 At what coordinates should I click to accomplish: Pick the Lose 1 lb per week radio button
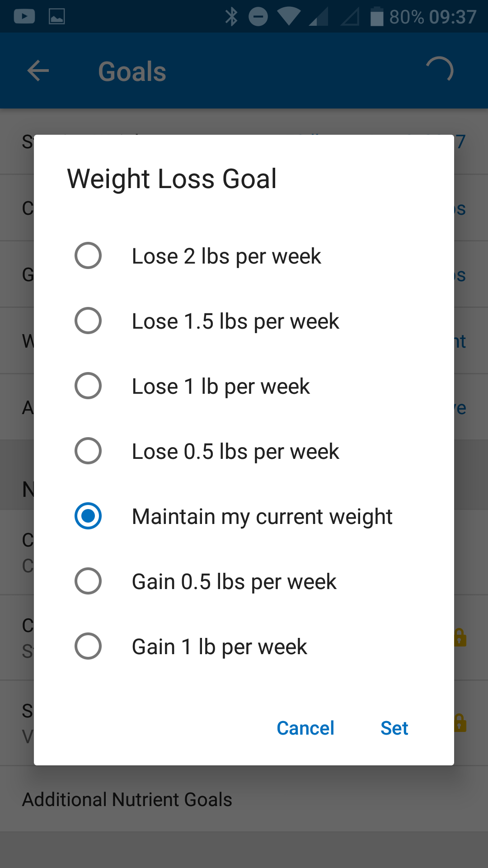pos(88,386)
